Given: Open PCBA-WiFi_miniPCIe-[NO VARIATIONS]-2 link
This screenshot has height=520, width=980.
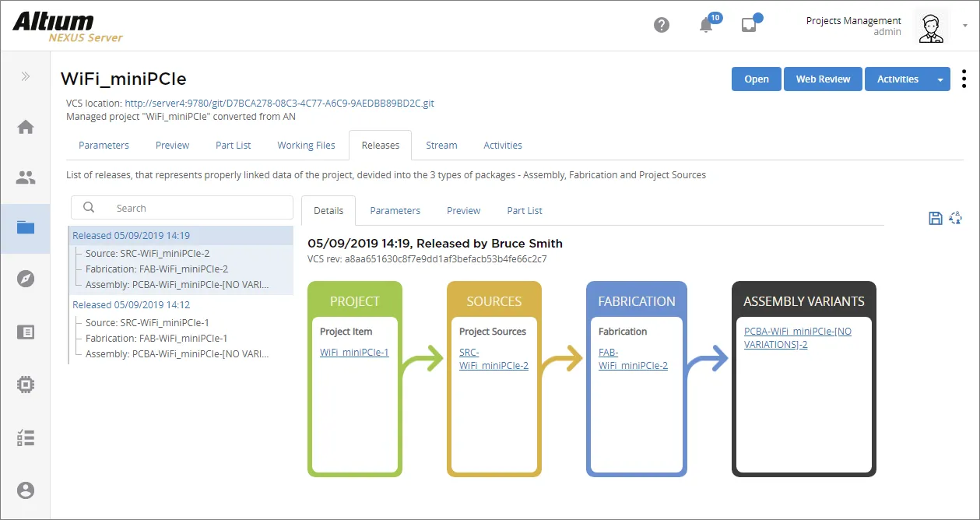Looking at the screenshot, I should [798, 338].
